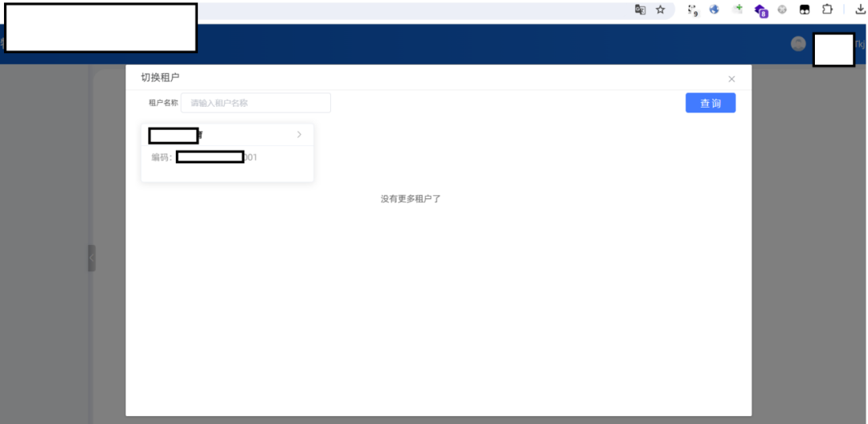The width and height of the screenshot is (868, 424).
Task: Click the translate page icon in address bar
Action: coord(640,10)
